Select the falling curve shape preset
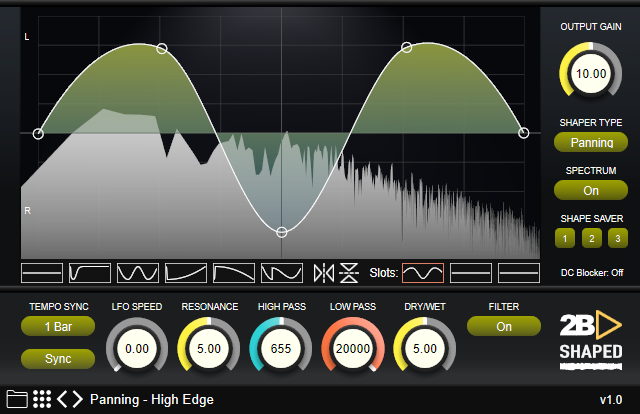The width and height of the screenshot is (640, 414). tap(234, 273)
